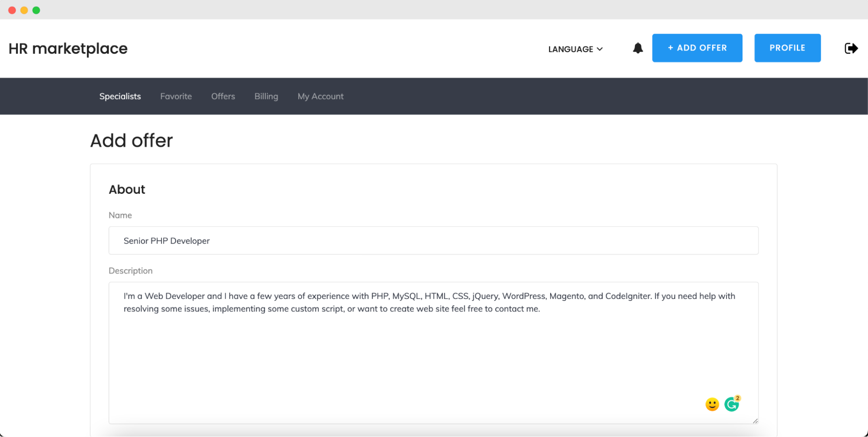The width and height of the screenshot is (868, 437).
Task: Click the green maximize window button
Action: click(36, 10)
